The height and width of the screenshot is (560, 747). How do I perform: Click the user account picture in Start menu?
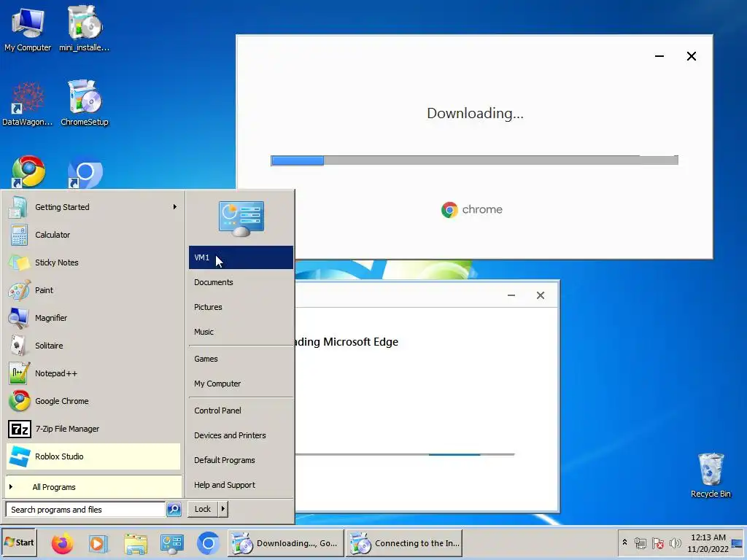(x=241, y=219)
